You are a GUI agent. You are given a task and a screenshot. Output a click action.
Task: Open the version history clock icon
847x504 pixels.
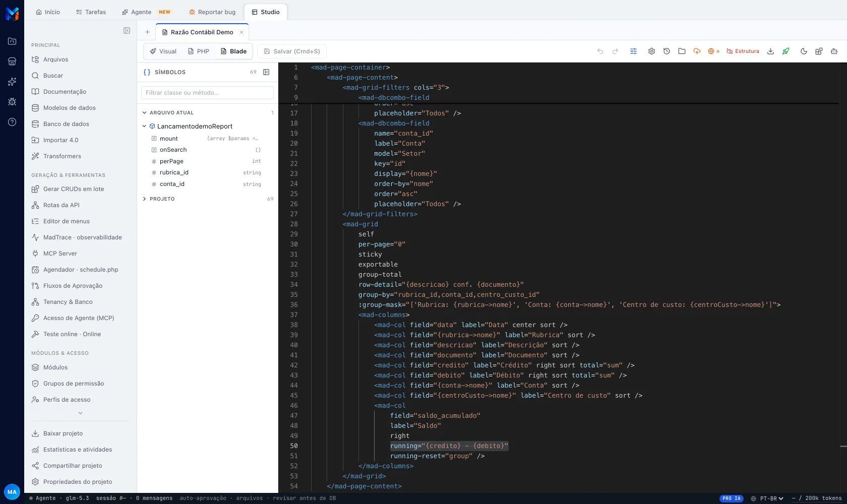(x=667, y=51)
